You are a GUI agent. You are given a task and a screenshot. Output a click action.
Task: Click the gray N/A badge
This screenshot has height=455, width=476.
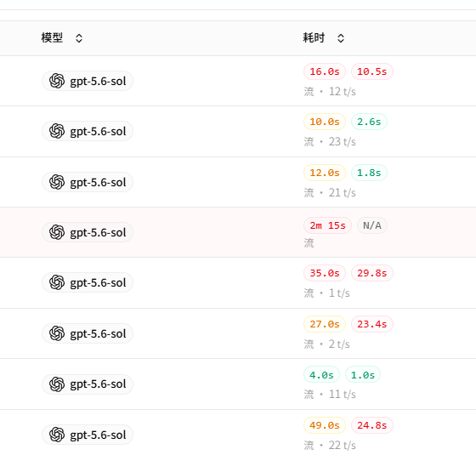tap(372, 225)
